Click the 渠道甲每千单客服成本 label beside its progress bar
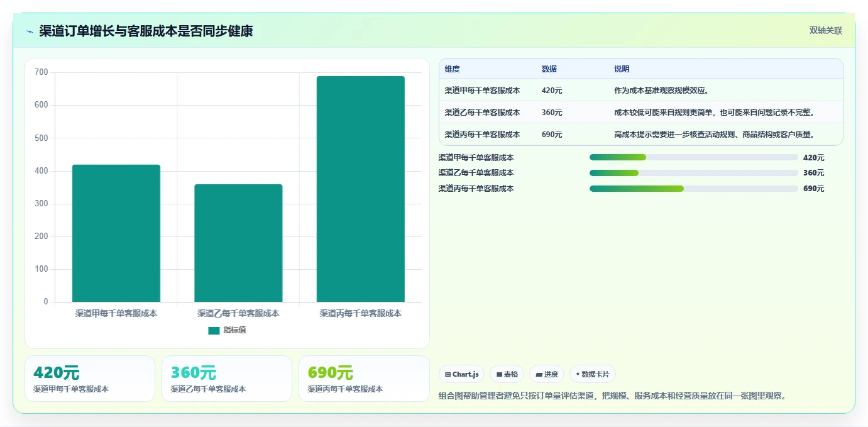The width and height of the screenshot is (868, 427). tap(476, 158)
